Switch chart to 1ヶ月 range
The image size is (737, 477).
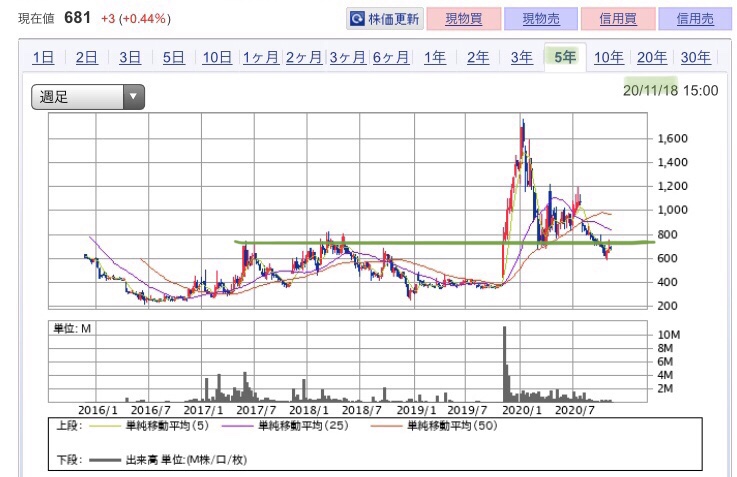(260, 57)
